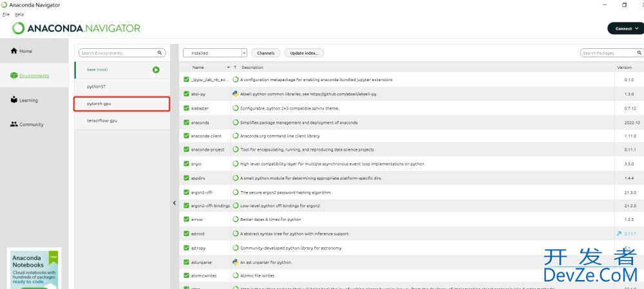Click the T type column header icon
This screenshot has height=289, width=644.
(x=235, y=68)
